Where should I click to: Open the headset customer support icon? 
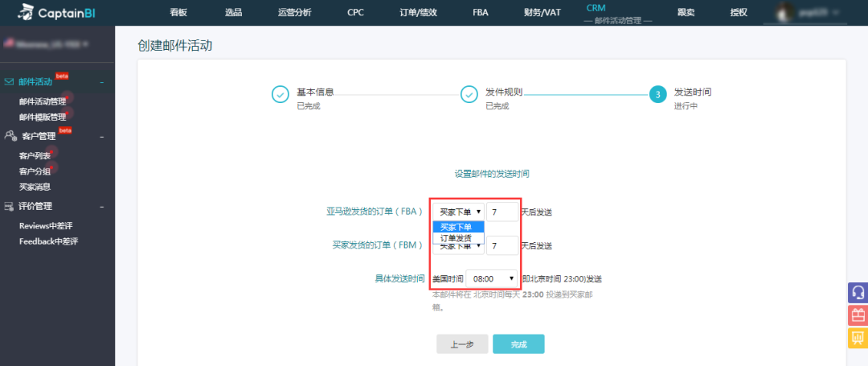click(858, 292)
